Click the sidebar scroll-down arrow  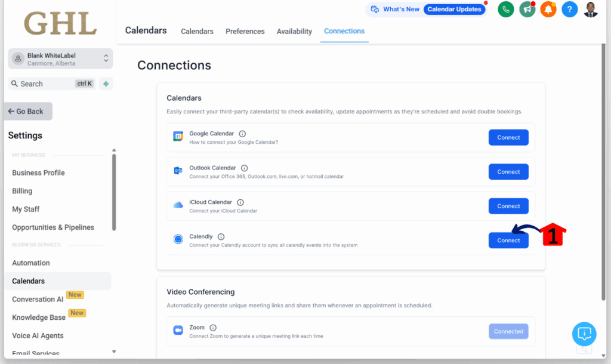114,351
